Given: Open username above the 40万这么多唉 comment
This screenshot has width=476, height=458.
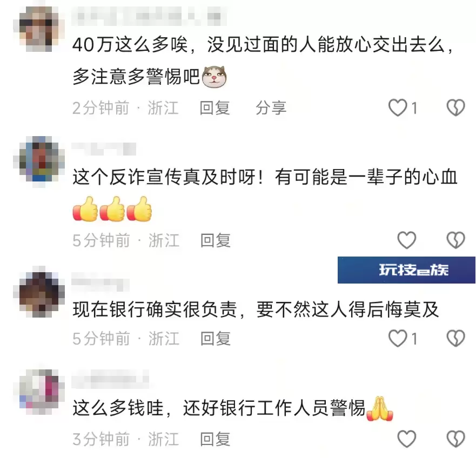Looking at the screenshot, I should coord(149,16).
